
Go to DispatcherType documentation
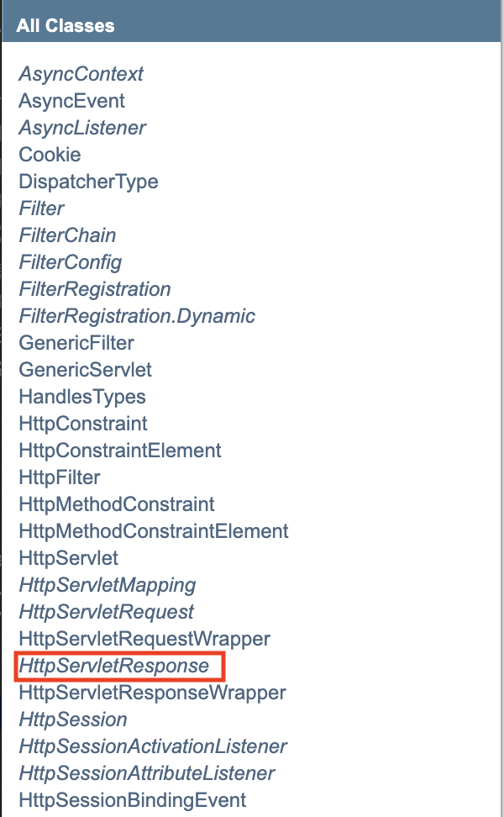[88, 182]
